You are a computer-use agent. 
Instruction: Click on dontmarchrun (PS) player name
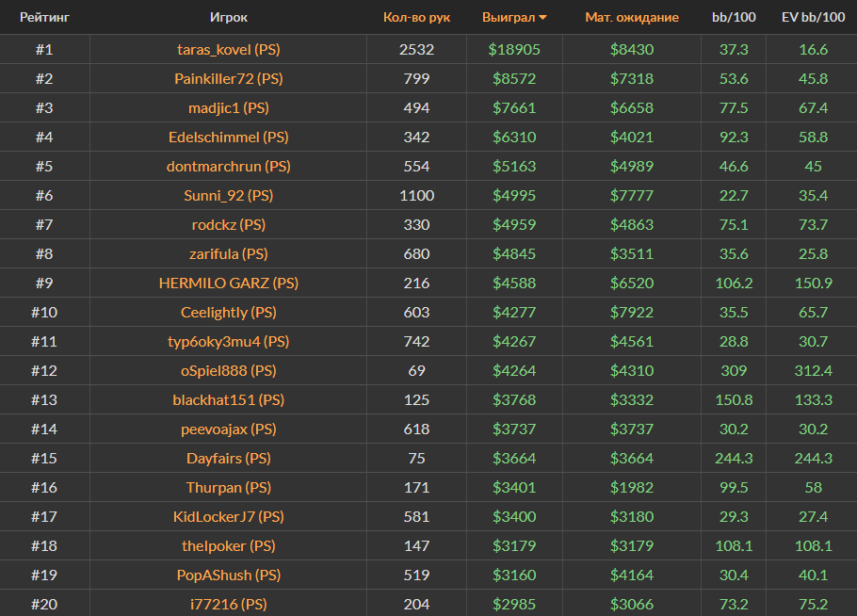(x=229, y=167)
